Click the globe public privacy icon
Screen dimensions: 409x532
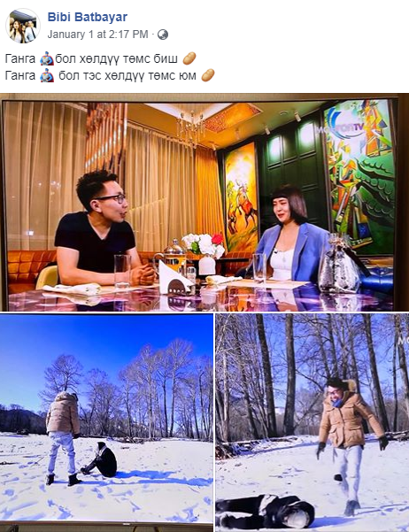(x=163, y=35)
